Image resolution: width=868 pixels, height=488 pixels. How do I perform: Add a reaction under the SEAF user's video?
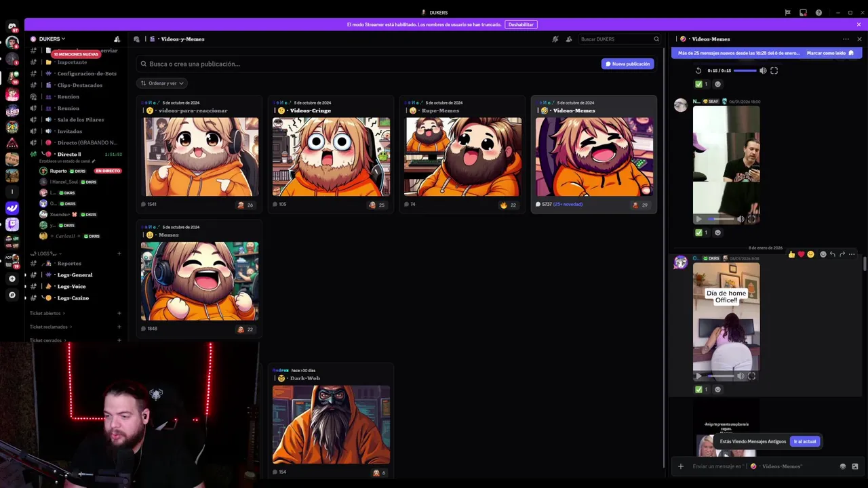pos(718,232)
